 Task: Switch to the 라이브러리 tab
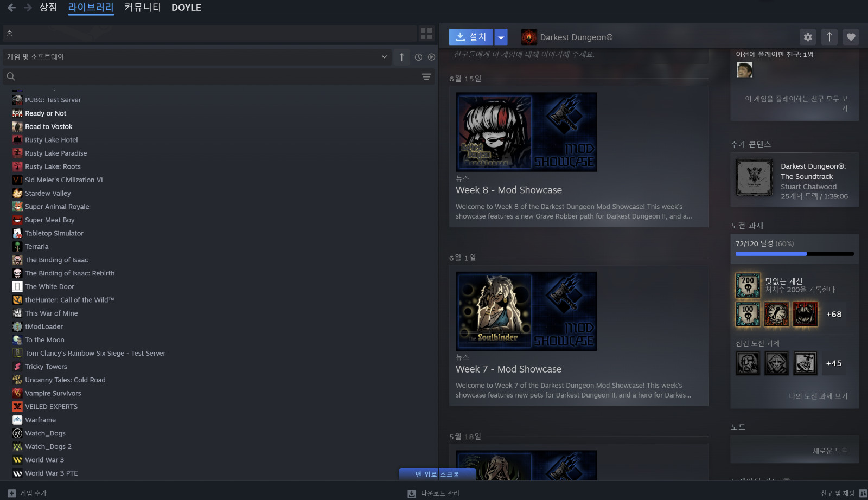[x=91, y=8]
